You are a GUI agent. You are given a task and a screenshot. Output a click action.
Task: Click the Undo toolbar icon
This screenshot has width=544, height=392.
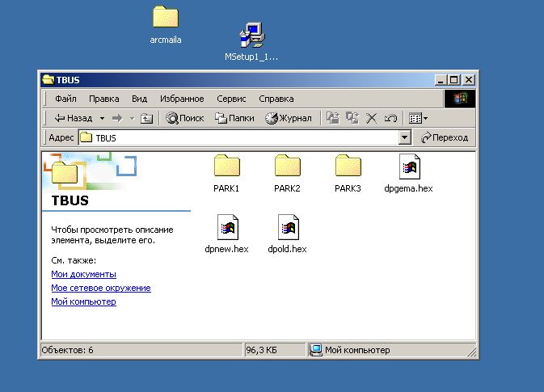(390, 118)
